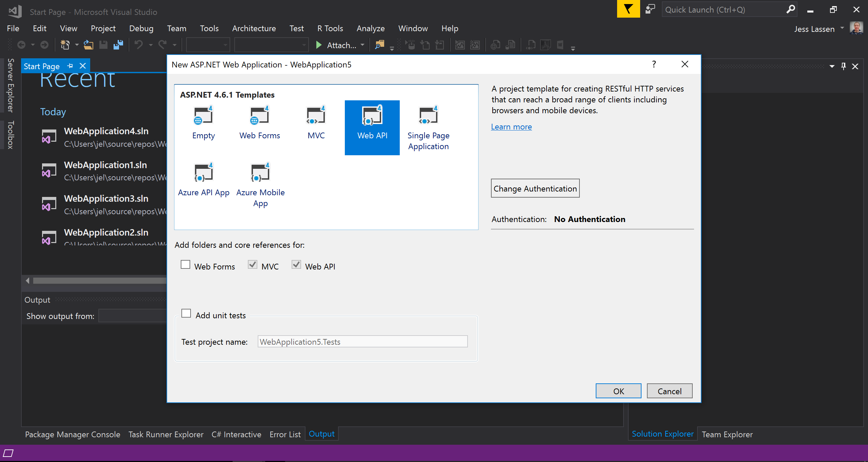868x462 pixels.
Task: Switch to Task Runner Explorer tab
Action: (166, 434)
